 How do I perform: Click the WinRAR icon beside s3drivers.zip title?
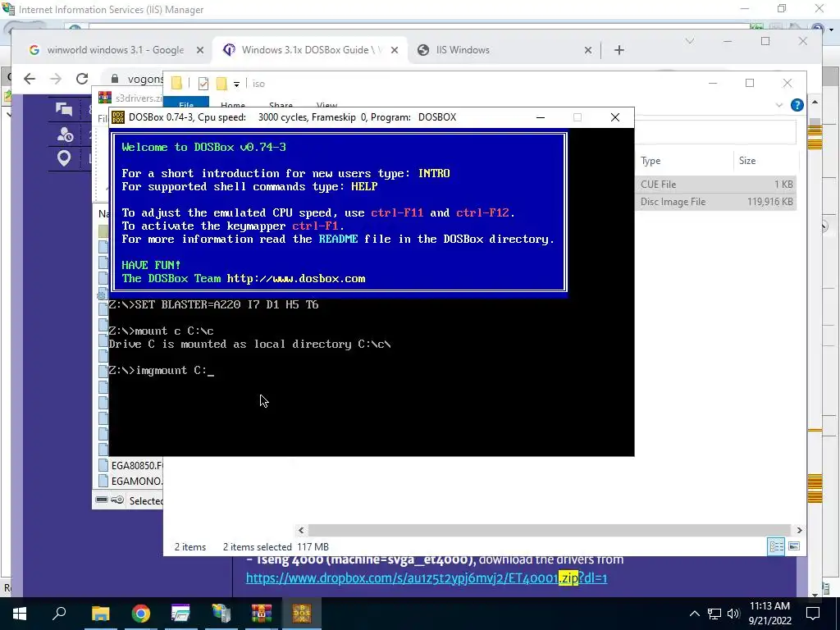(x=105, y=98)
